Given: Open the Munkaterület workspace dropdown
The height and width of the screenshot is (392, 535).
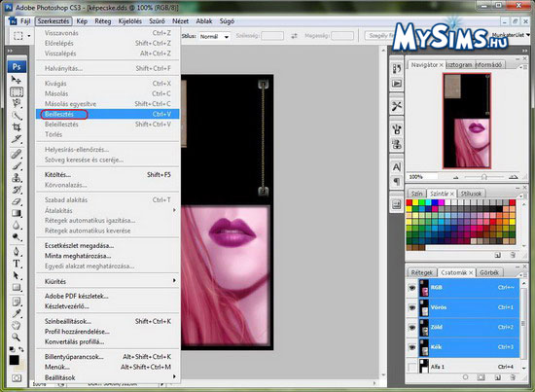Looking at the screenshot, I should pyautogui.click(x=511, y=35).
